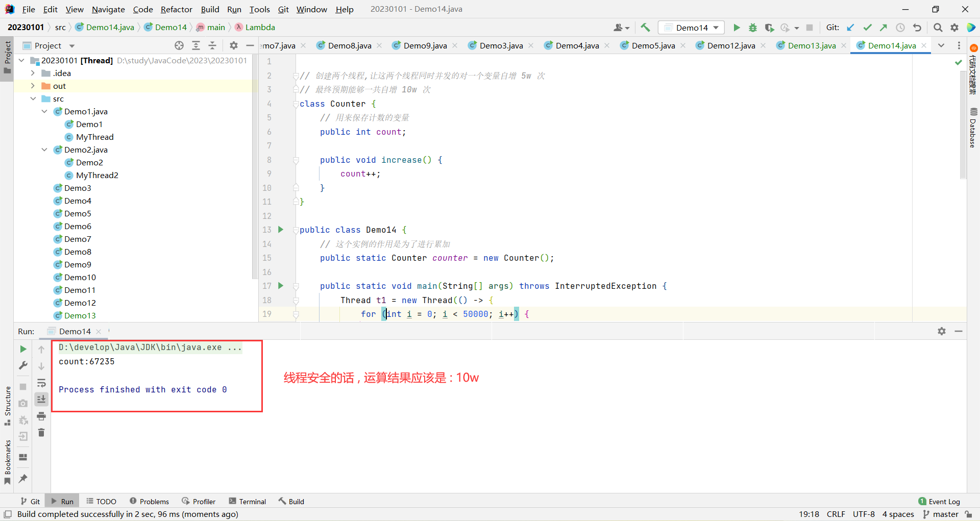Clear all console output trash icon
Viewport: 980px width, 521px height.
pos(41,433)
